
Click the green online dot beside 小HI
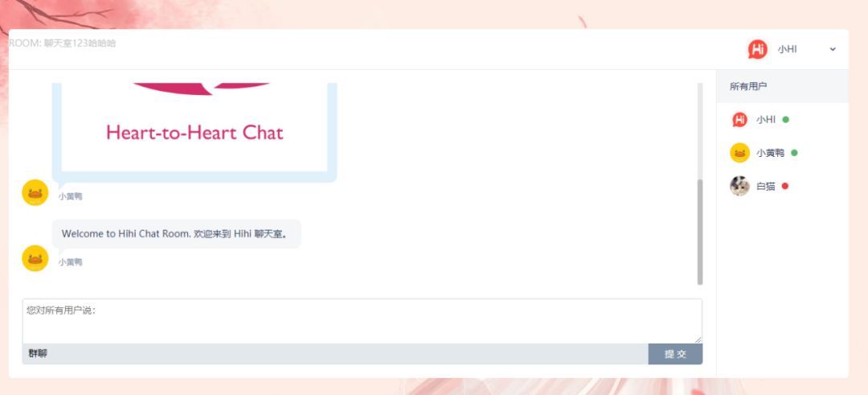pyautogui.click(x=785, y=120)
